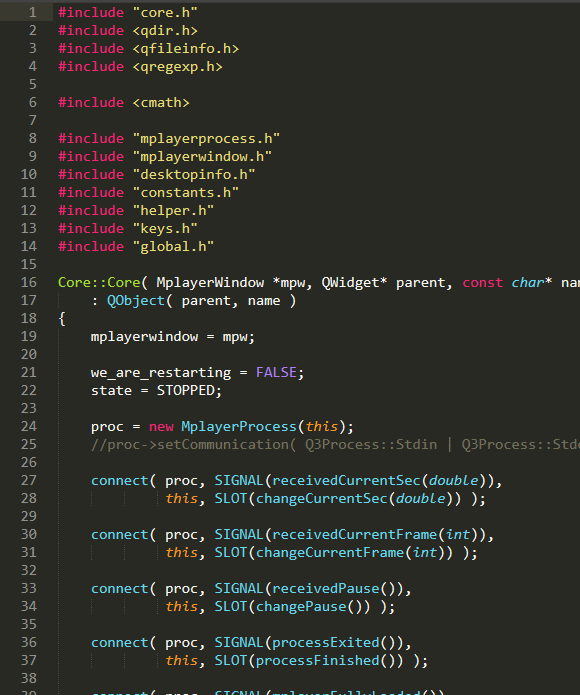Click line number 16 in the gutter
580x695 pixels.
29,282
